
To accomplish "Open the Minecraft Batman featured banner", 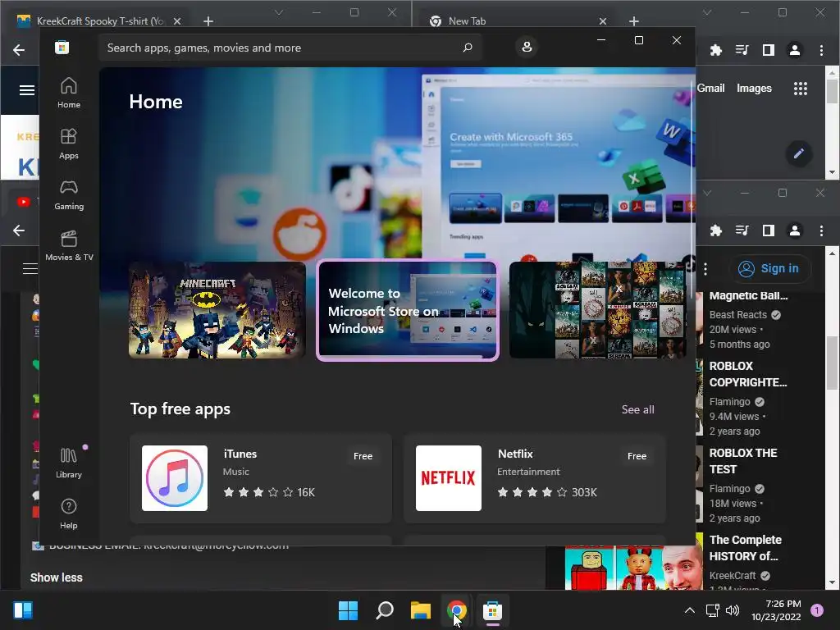I will (217, 310).
